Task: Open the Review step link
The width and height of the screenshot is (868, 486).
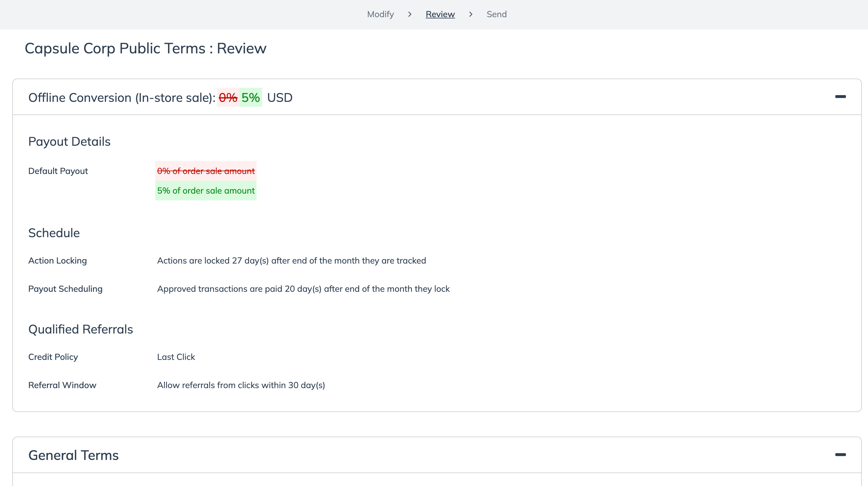Action: (x=440, y=14)
